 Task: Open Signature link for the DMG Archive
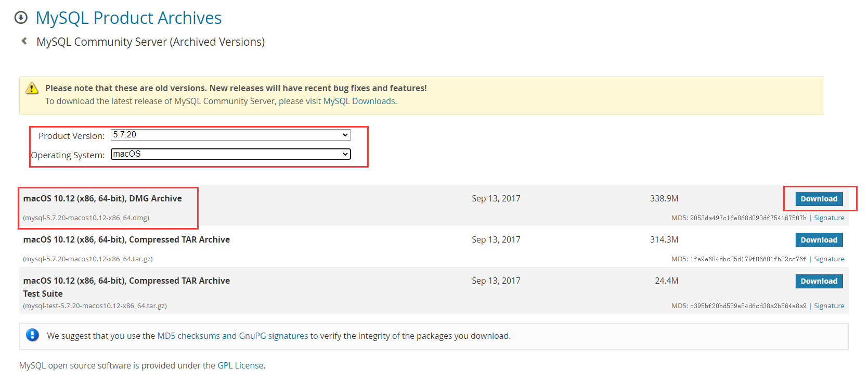coord(829,218)
